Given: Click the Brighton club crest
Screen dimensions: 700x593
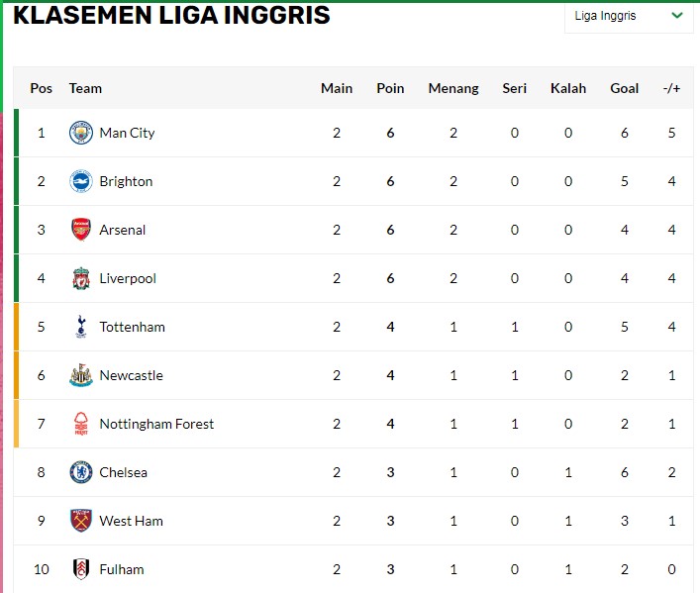Looking at the screenshot, I should click(81, 181).
